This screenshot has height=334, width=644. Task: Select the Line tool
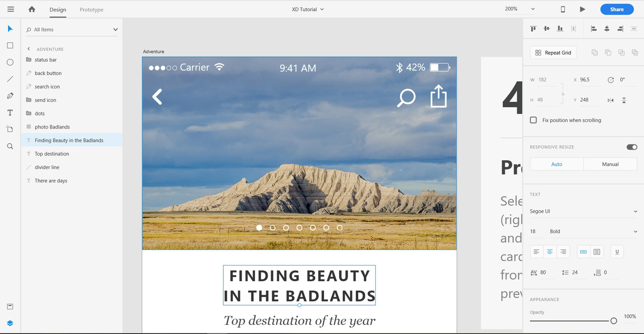pos(10,79)
